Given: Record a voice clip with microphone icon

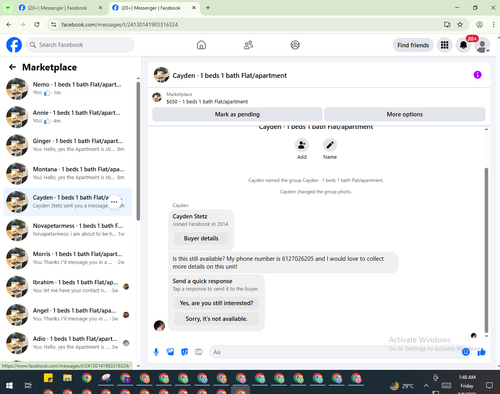Looking at the screenshot, I should coord(156,352).
